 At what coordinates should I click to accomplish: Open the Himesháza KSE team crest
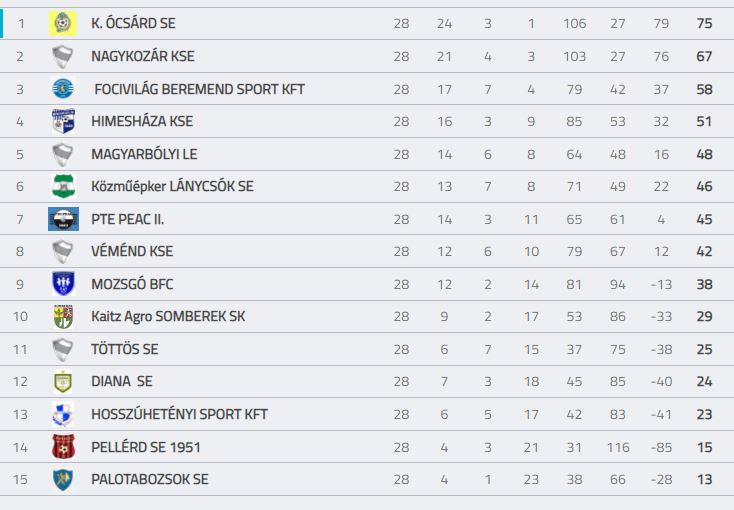click(63, 121)
